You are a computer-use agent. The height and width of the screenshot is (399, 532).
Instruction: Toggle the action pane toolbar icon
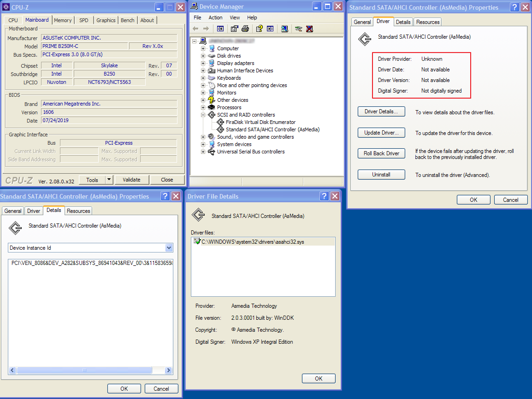coord(271,29)
